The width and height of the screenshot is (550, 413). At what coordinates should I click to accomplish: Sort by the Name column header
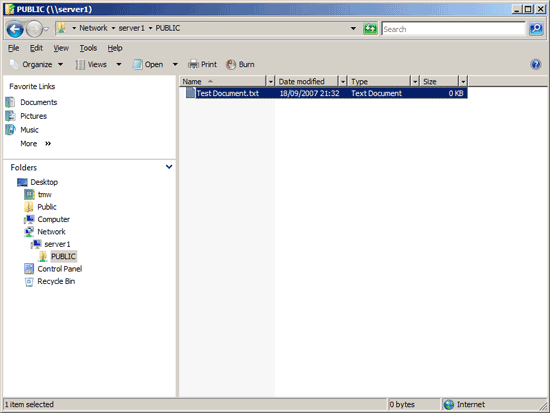click(x=223, y=81)
